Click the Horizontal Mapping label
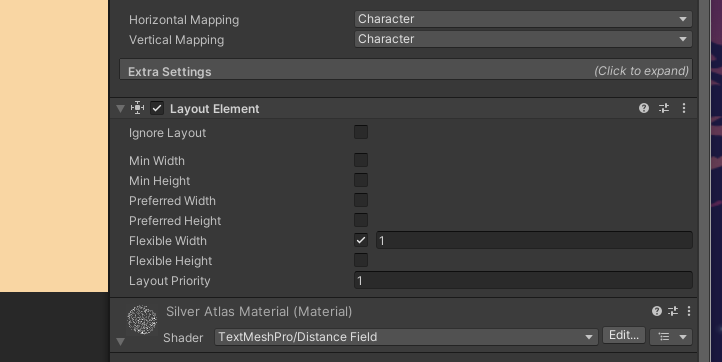Viewport: 722px width, 362px height. 184,20
